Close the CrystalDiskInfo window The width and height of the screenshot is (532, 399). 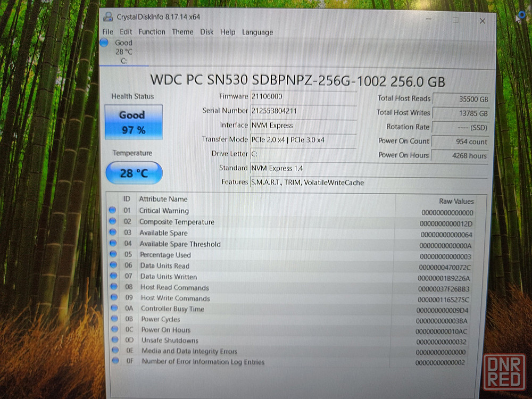(482, 21)
